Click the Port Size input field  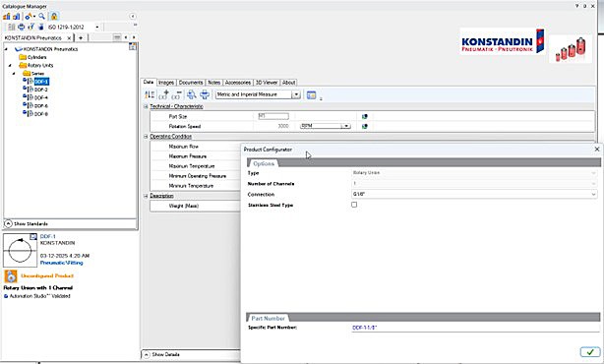tap(273, 116)
